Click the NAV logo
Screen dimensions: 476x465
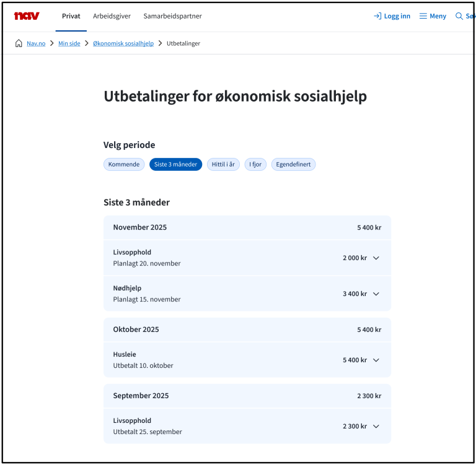(27, 16)
